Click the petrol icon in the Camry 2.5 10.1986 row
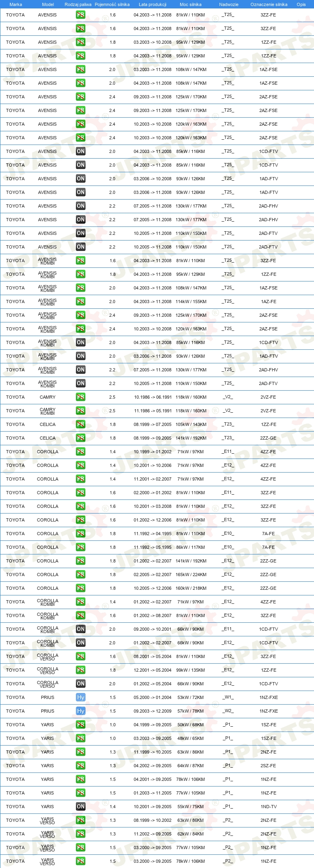 81,397
